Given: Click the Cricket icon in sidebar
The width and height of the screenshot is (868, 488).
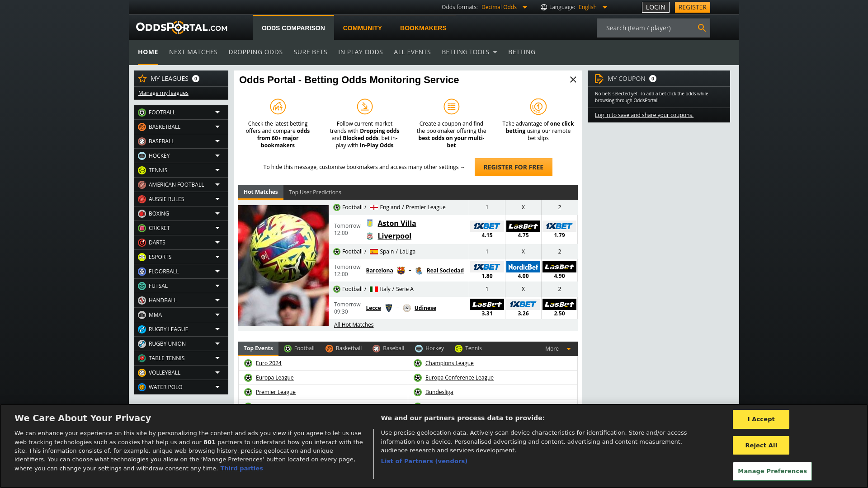Looking at the screenshot, I should 142,228.
